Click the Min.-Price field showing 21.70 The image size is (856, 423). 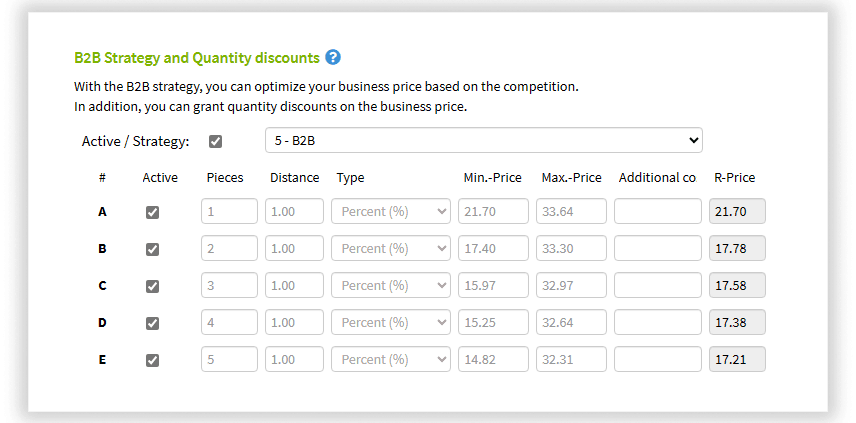tap(494, 211)
